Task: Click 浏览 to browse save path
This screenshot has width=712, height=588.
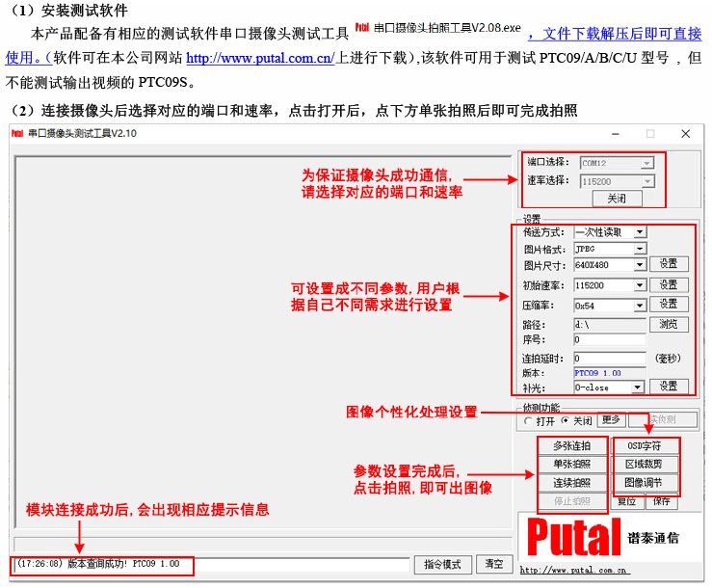Action: [x=669, y=325]
